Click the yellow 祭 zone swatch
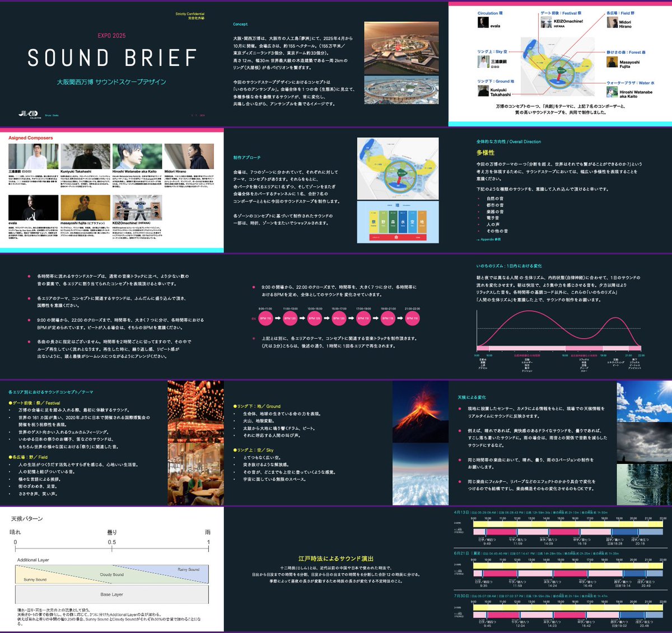This screenshot has width=672, height=633. click(x=374, y=221)
